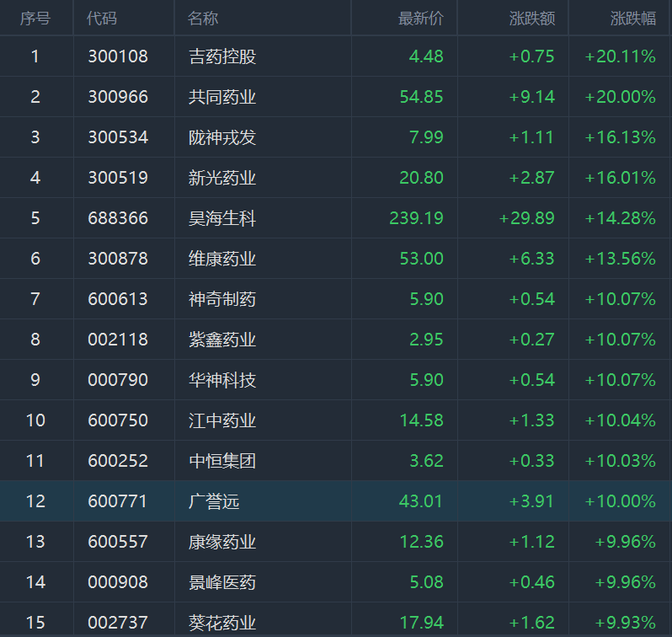Screen dimensions: 672x637
Task: Select stock code 600557
Action: click(x=118, y=541)
